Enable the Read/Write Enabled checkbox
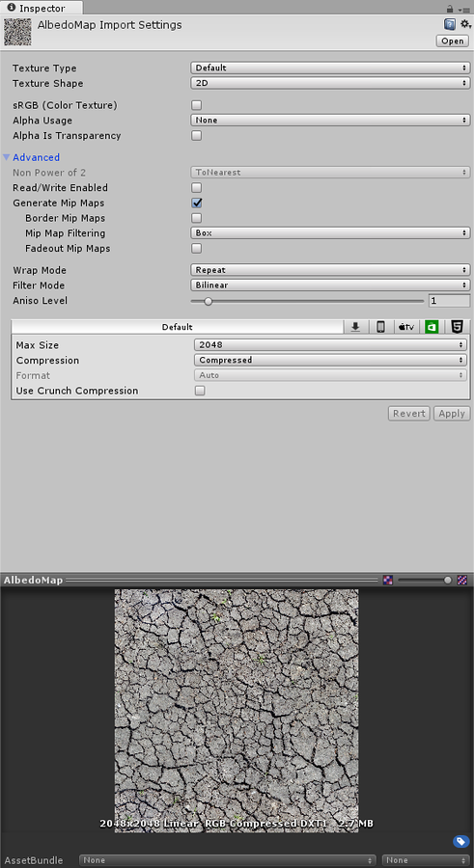Viewport: 474px width, 868px height. [196, 188]
